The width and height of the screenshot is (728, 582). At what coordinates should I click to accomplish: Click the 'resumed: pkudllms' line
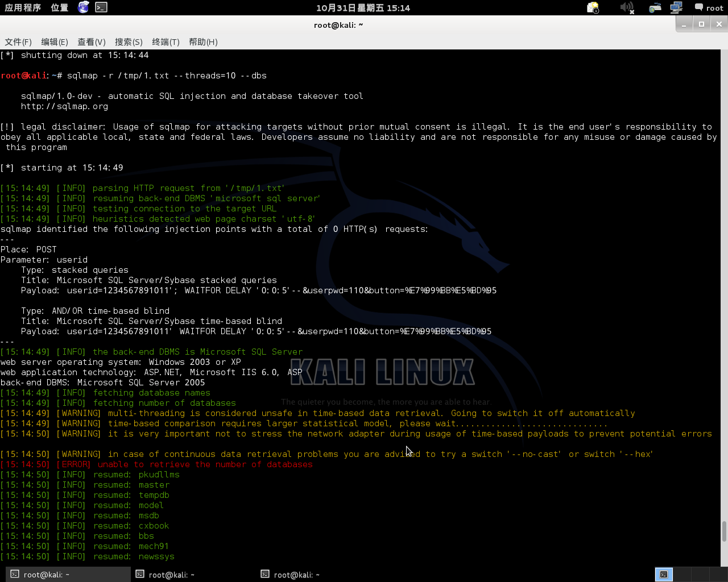pyautogui.click(x=90, y=475)
